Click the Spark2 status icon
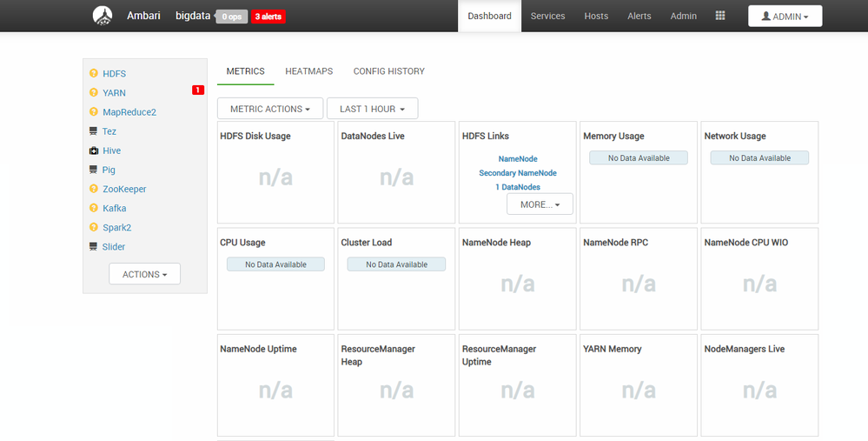This screenshot has width=868, height=441. (94, 228)
